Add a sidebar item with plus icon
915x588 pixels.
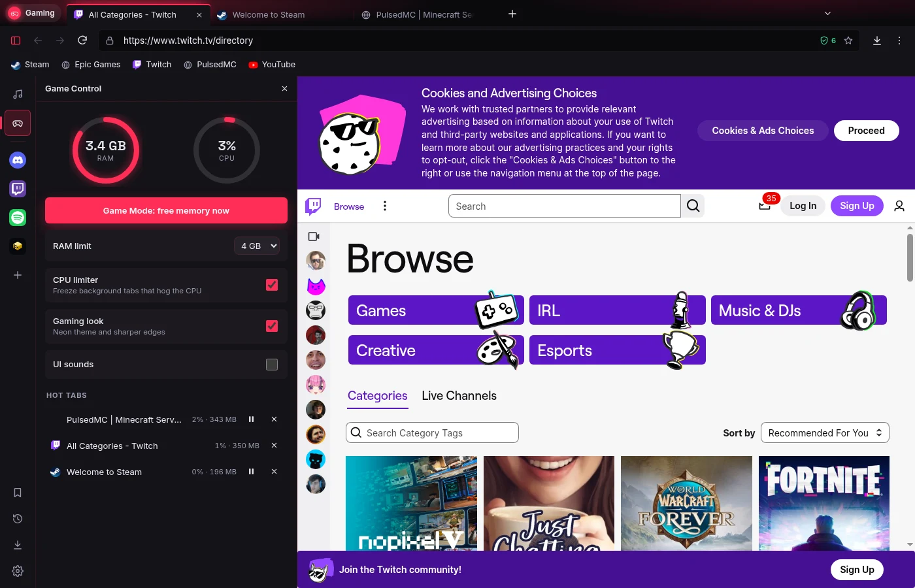[x=18, y=275]
